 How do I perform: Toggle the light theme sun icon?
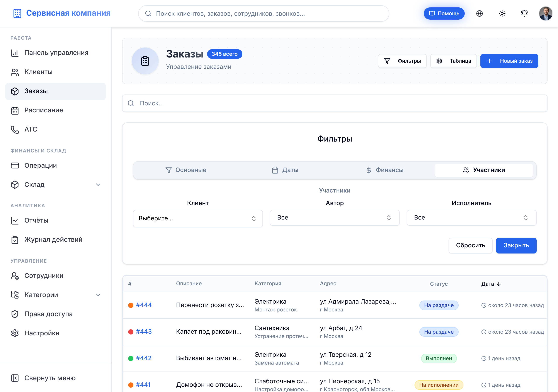pos(502,14)
